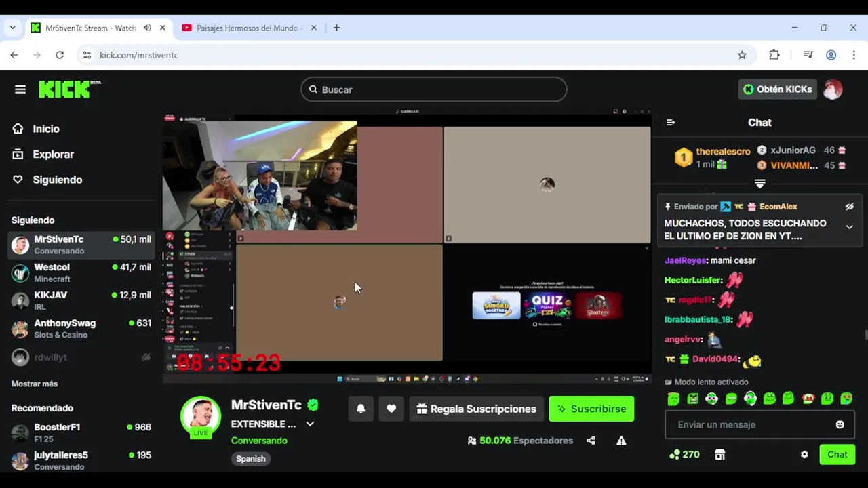
Task: Expand the stream title EXTENSIBLE chevron
Action: click(310, 424)
